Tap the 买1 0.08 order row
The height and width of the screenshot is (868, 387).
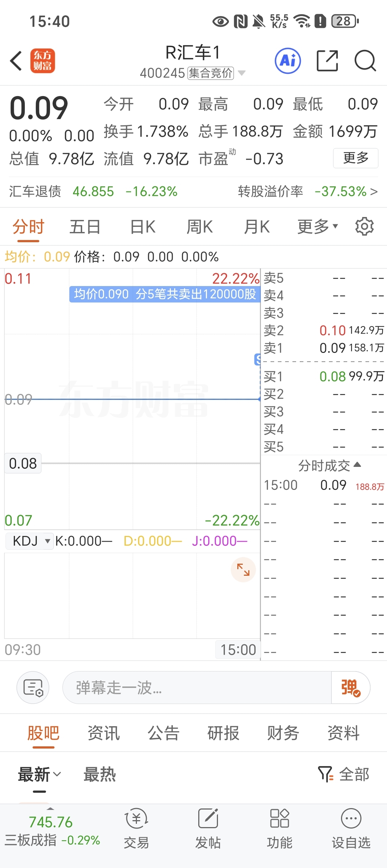pyautogui.click(x=323, y=376)
